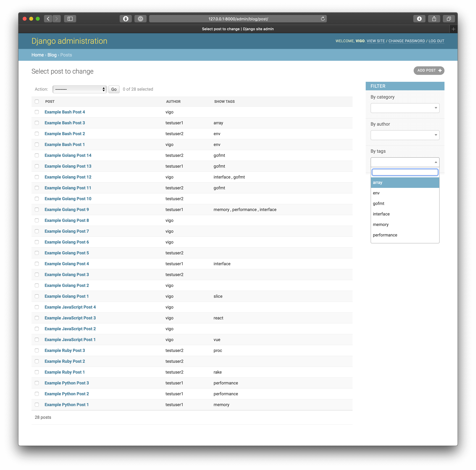Reload the page with the refresh icon
The image size is (476, 470).
pyautogui.click(x=323, y=19)
